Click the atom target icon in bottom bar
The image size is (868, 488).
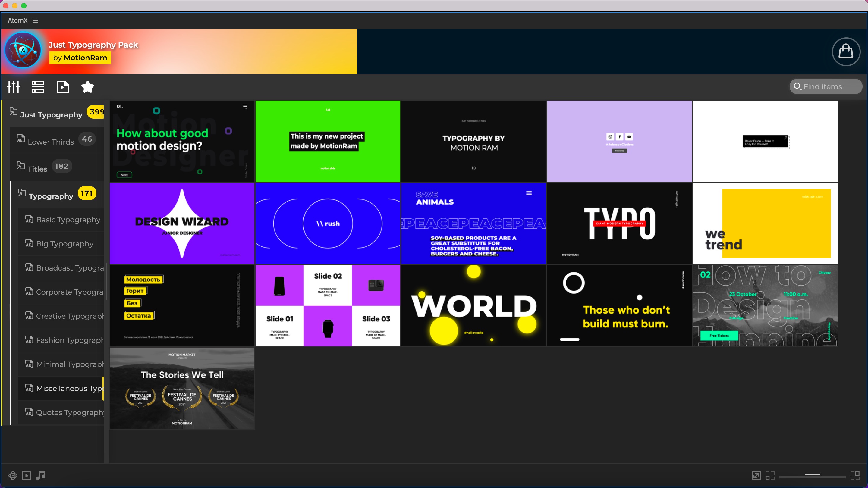pyautogui.click(x=13, y=476)
